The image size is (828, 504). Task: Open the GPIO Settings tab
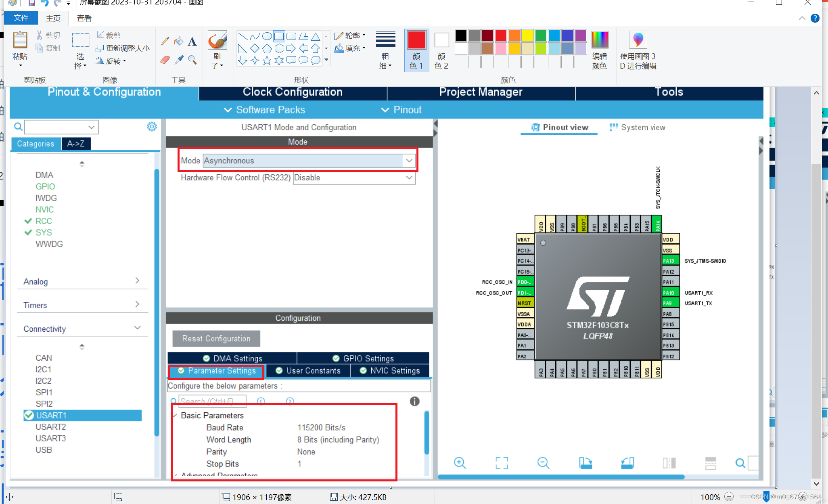(x=363, y=358)
